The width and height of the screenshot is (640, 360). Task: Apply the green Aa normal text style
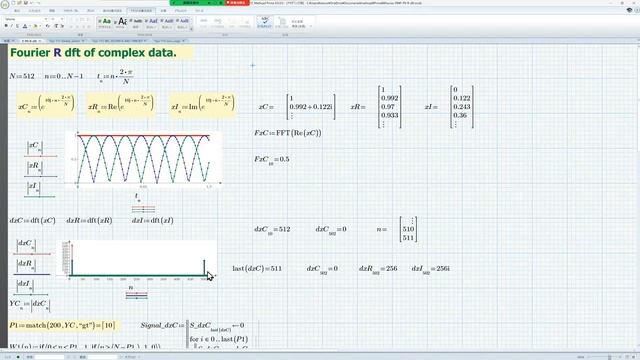coord(105,23)
